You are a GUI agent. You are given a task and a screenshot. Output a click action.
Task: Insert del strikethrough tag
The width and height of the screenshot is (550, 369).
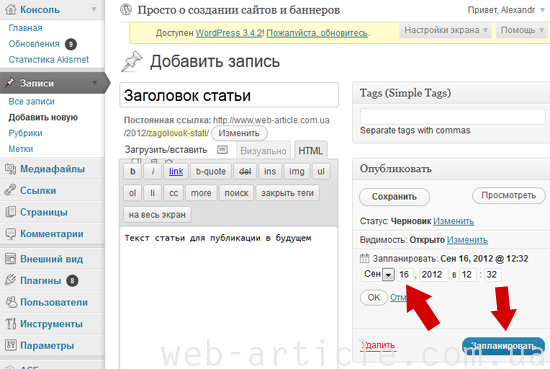(x=245, y=171)
